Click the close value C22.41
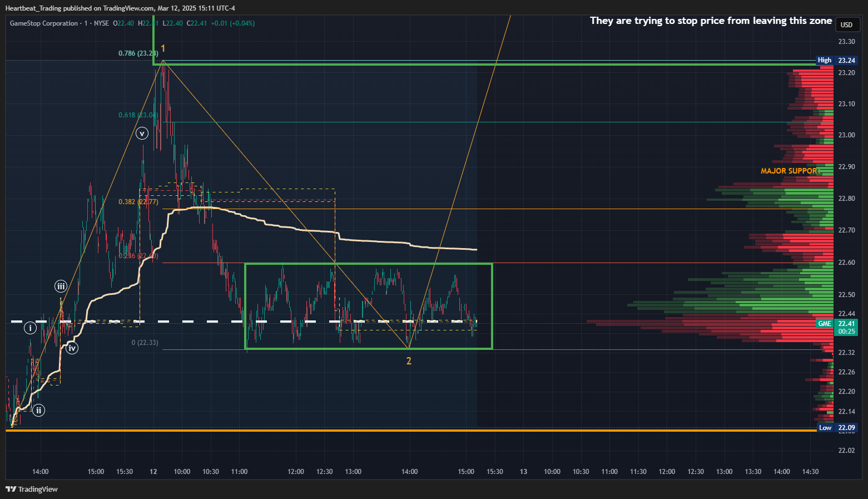The height and width of the screenshot is (499, 868). (x=197, y=23)
